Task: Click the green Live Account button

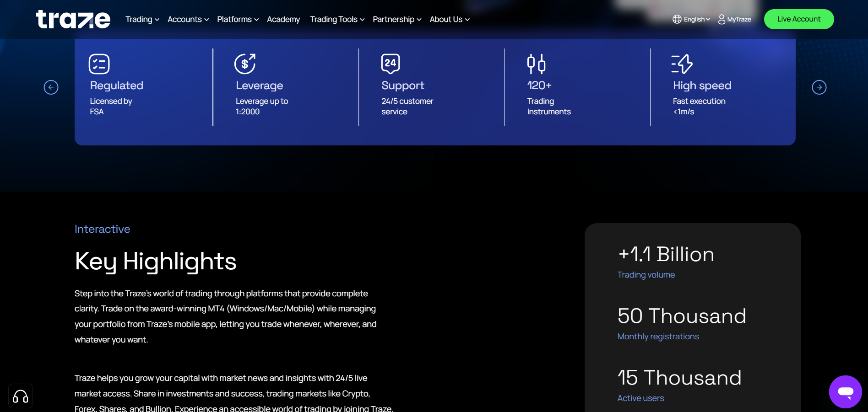Action: 799,19
